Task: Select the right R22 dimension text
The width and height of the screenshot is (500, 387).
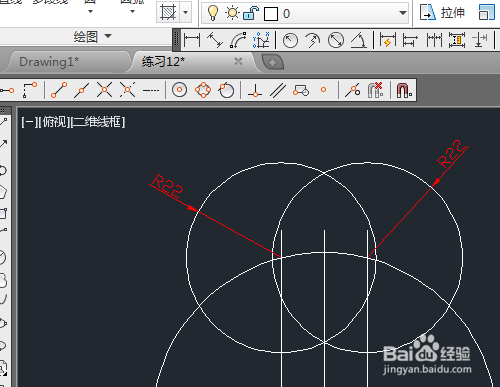Action: 451,153
